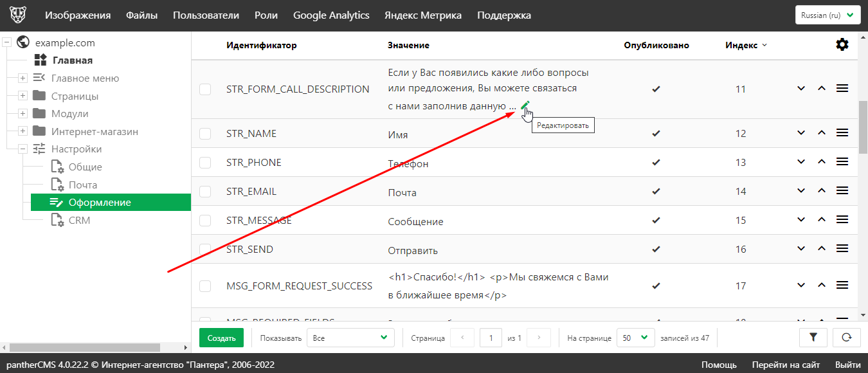Click the green pencil edit icon
Image resolution: width=868 pixels, height=373 pixels.
(525, 105)
